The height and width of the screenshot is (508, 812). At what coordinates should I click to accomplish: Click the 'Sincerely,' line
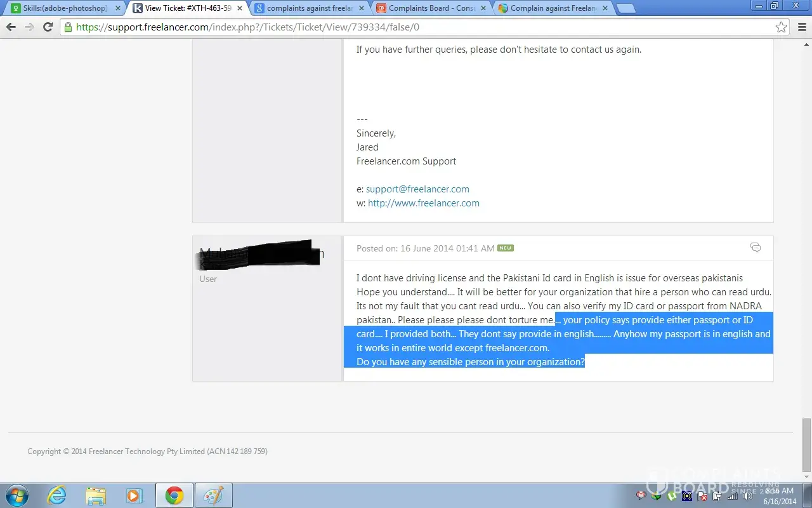[x=376, y=133]
